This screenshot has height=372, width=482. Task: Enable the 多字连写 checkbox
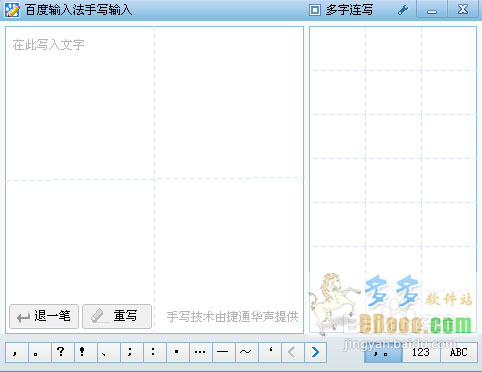point(314,10)
